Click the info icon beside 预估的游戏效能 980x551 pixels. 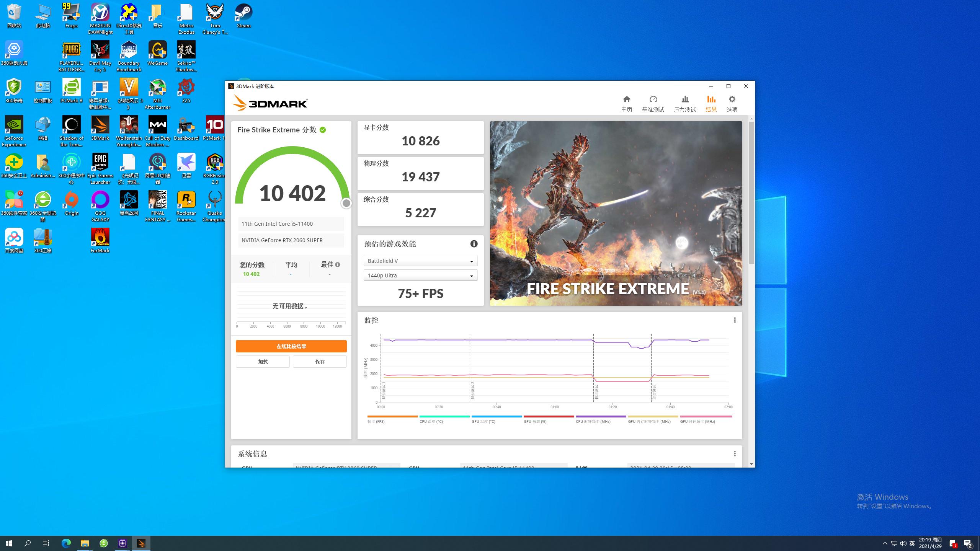[x=474, y=244]
